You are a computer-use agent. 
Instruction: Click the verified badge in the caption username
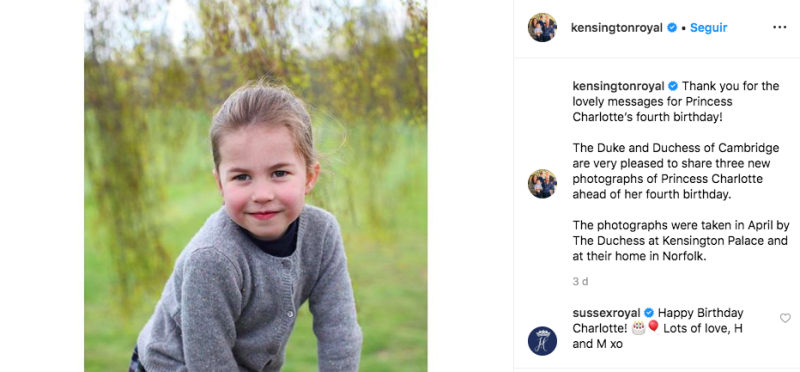pos(673,86)
